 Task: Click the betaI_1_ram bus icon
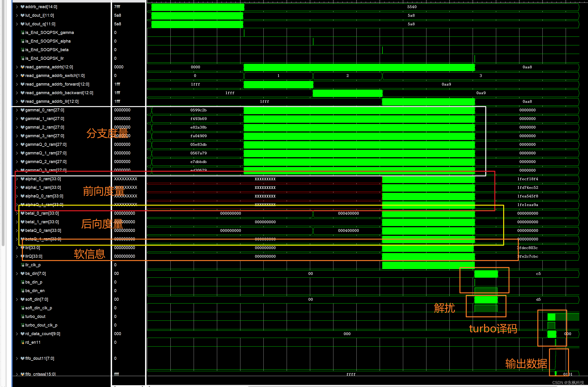point(23,222)
